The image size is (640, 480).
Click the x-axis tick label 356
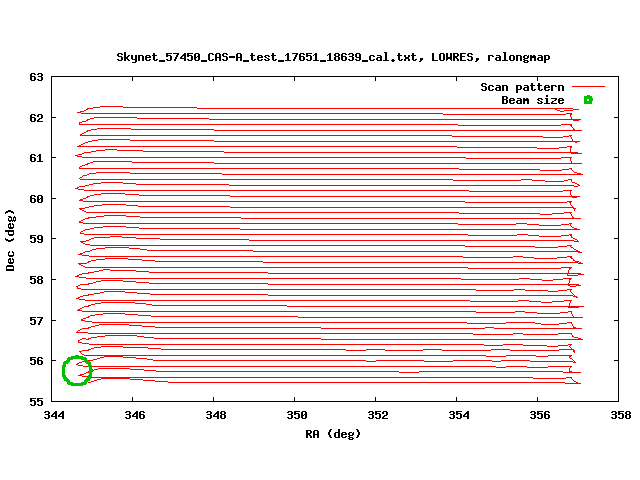[x=540, y=415]
